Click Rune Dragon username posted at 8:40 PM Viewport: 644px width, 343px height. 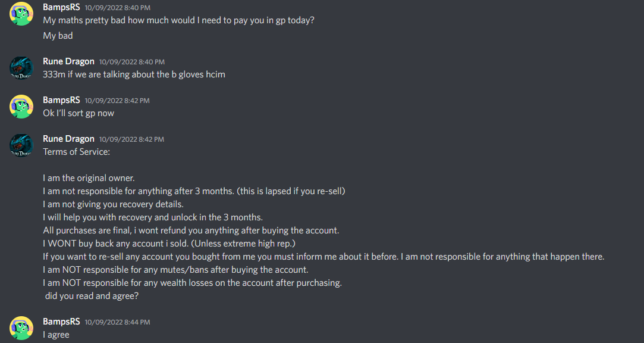coord(68,61)
